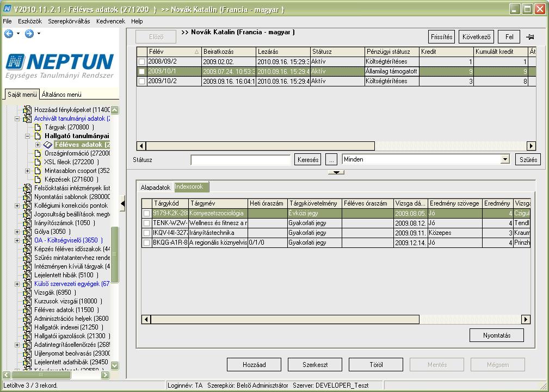
Task: Open the back-arrow history dropdown
Action: (x=18, y=34)
